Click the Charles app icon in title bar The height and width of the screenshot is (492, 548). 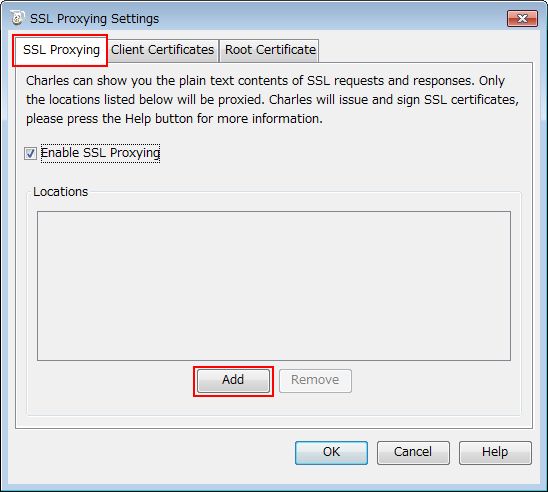coord(17,18)
